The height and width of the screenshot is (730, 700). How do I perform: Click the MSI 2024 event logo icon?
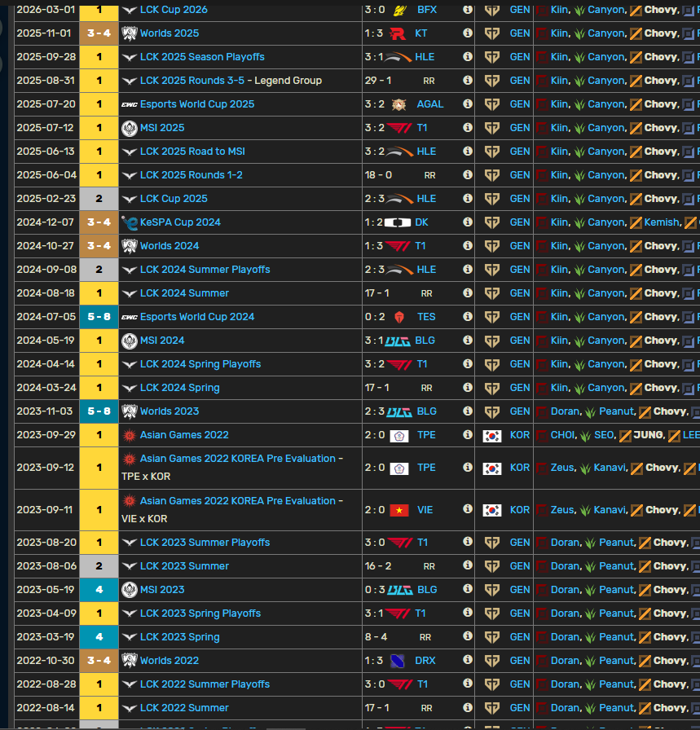click(x=130, y=341)
